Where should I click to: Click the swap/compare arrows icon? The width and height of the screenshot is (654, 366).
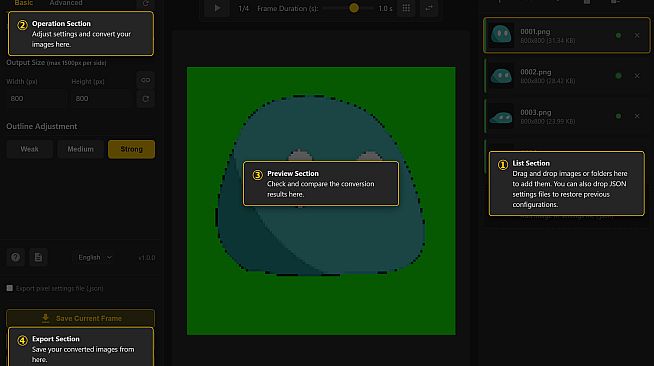pos(429,8)
